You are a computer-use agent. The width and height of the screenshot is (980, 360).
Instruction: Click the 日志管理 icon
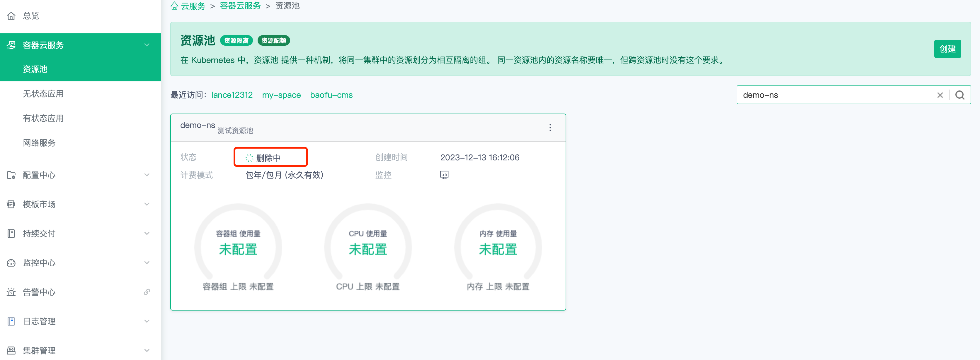(11, 321)
